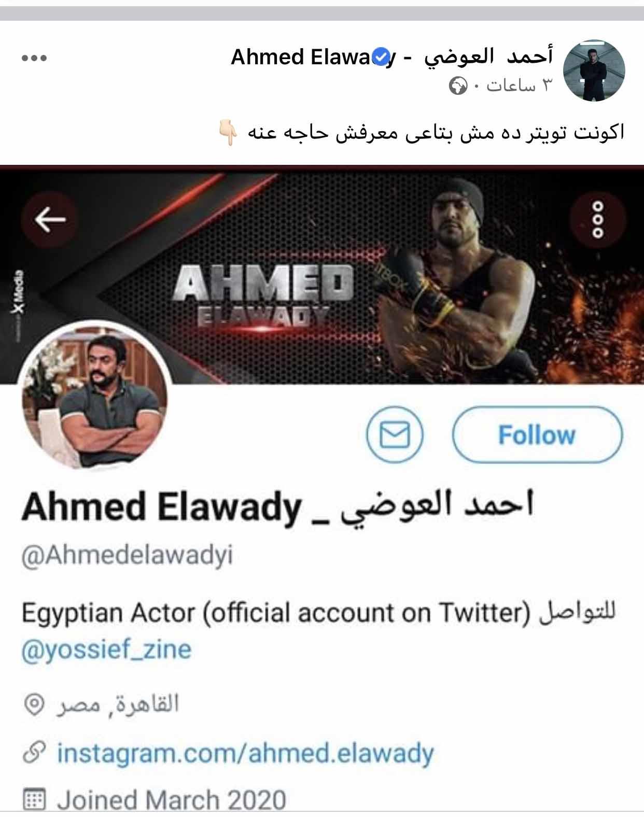Image resolution: width=644 pixels, height=817 pixels.
Task: Click the Ahmed Elawady page name
Action: click(x=392, y=57)
